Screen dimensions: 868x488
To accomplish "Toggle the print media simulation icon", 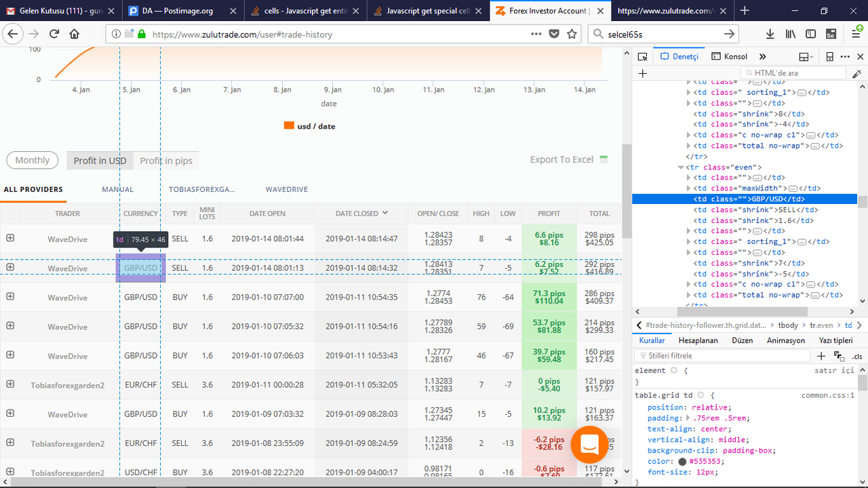I will click(839, 356).
